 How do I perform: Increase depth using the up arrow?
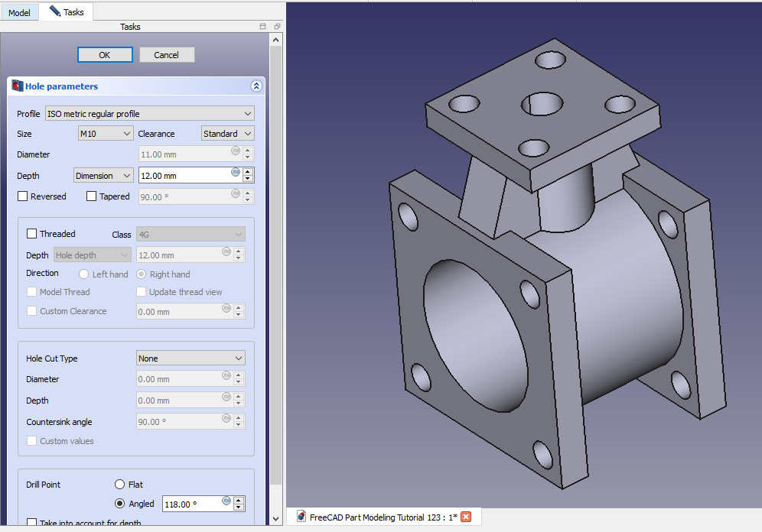pos(248,172)
